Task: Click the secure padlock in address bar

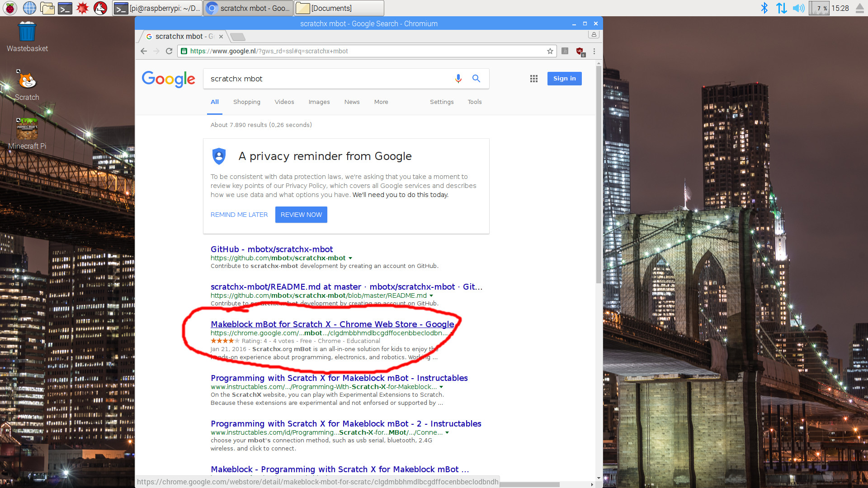Action: pos(184,51)
